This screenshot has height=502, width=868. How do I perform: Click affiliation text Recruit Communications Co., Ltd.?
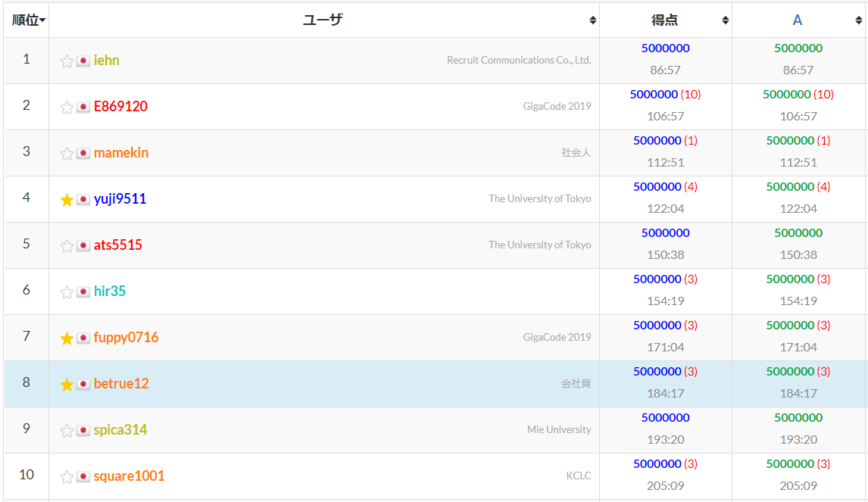(520, 61)
